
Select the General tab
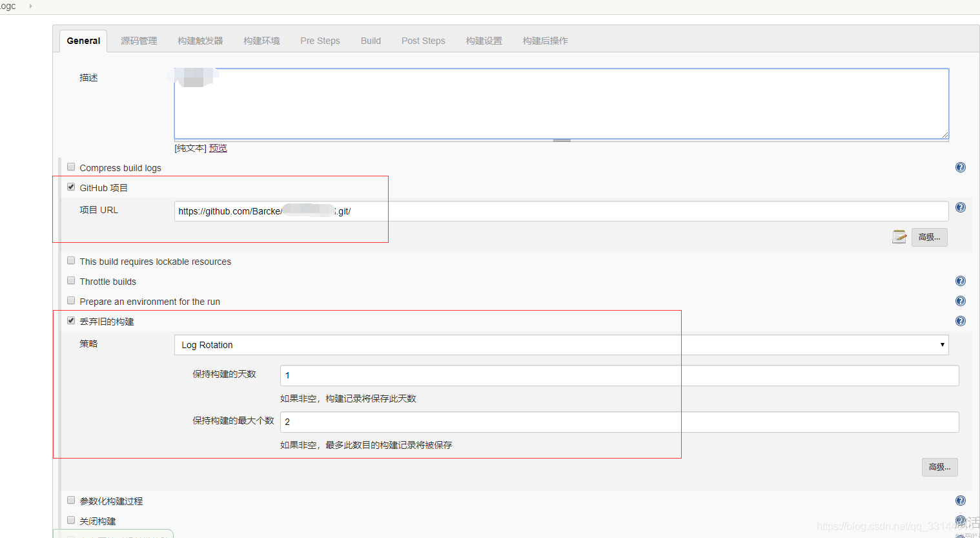point(83,41)
